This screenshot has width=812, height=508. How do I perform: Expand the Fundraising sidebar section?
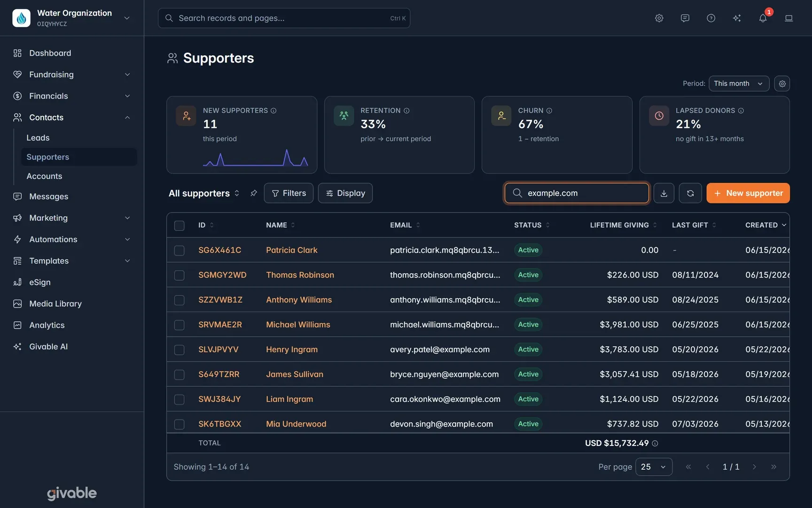coord(72,75)
